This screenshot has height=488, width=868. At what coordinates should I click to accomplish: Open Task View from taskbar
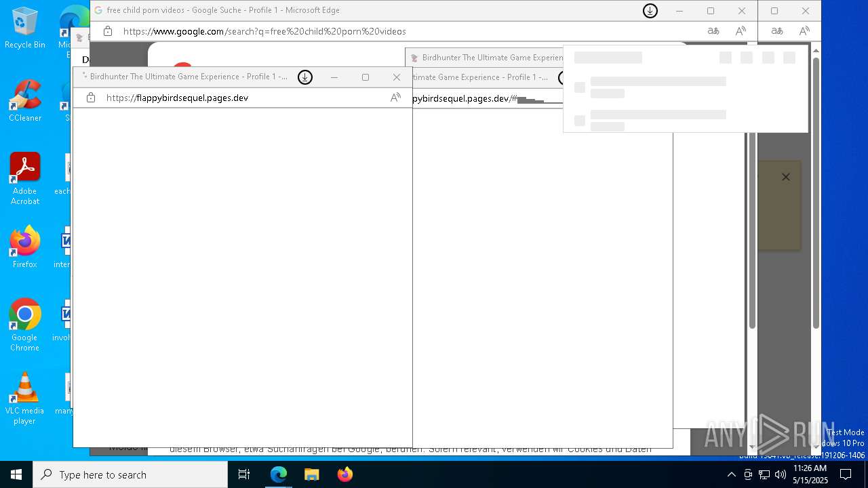click(245, 474)
